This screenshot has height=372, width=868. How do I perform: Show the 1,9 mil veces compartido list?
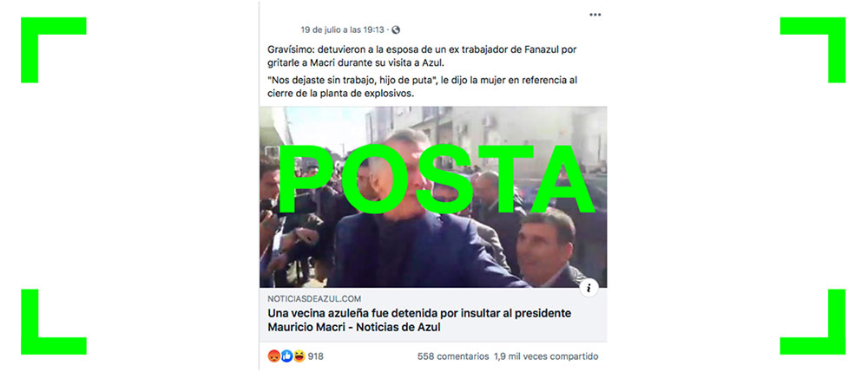[546, 356]
